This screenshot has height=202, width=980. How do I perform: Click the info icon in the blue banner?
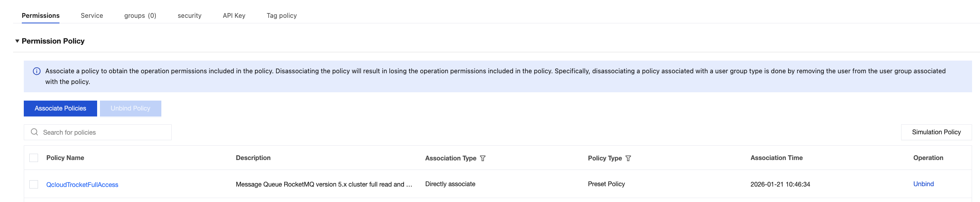point(36,71)
